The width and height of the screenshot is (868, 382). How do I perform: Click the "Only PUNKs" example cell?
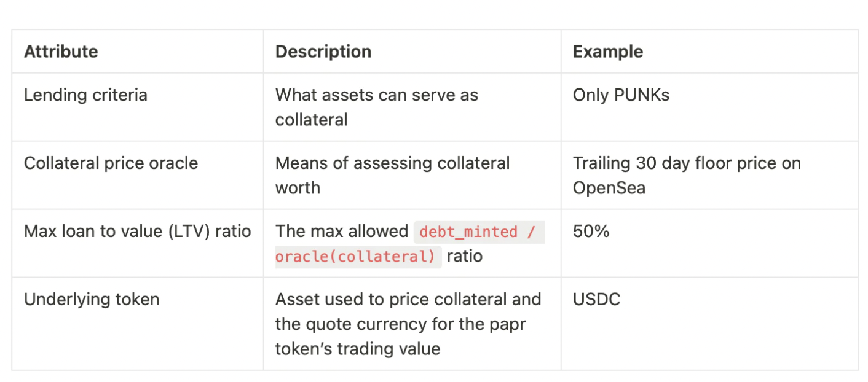click(x=621, y=95)
